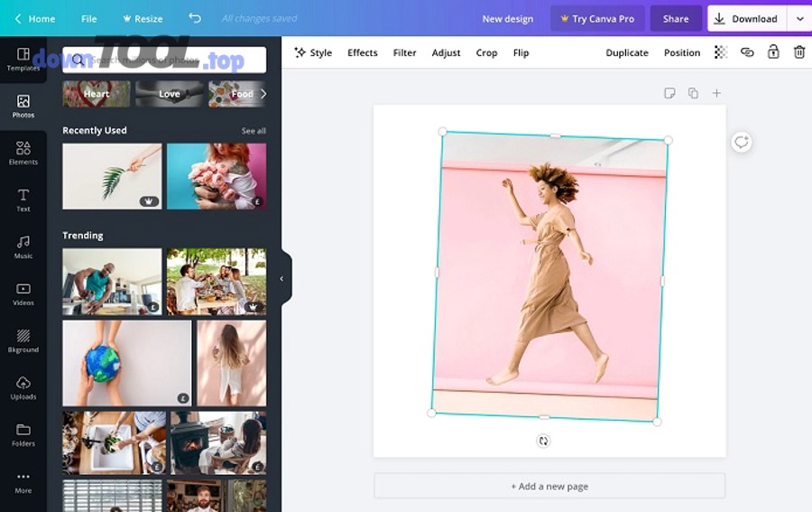Viewport: 812px width, 512px height.
Task: Open the Elements sidebar panel
Action: pos(23,154)
